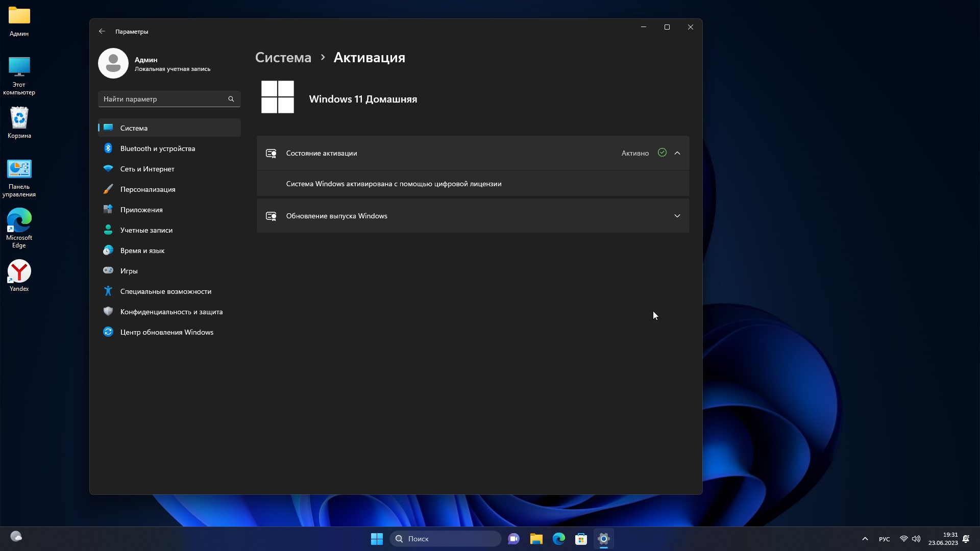This screenshot has width=980, height=551.
Task: Expand Обновление выпуска Windows section
Action: [677, 216]
